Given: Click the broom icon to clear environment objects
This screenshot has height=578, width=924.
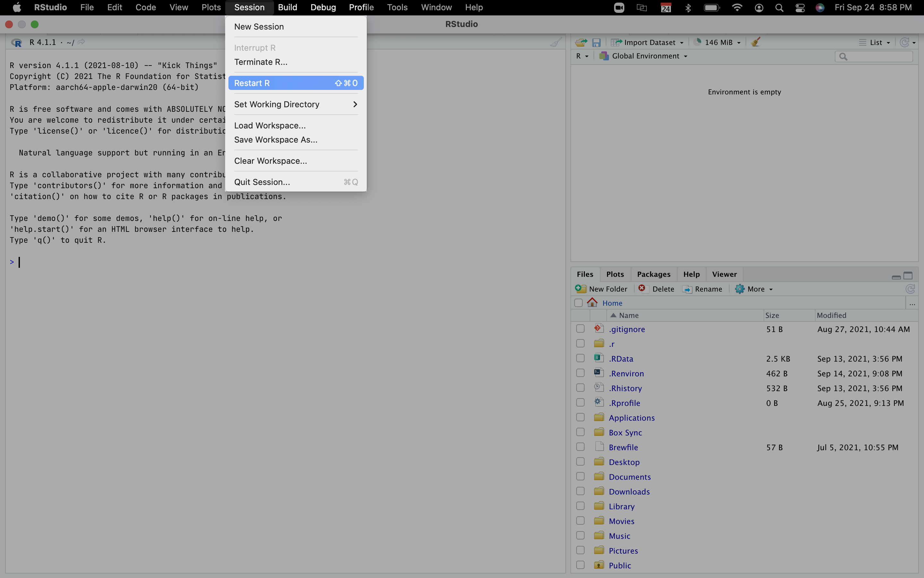Looking at the screenshot, I should tap(755, 42).
